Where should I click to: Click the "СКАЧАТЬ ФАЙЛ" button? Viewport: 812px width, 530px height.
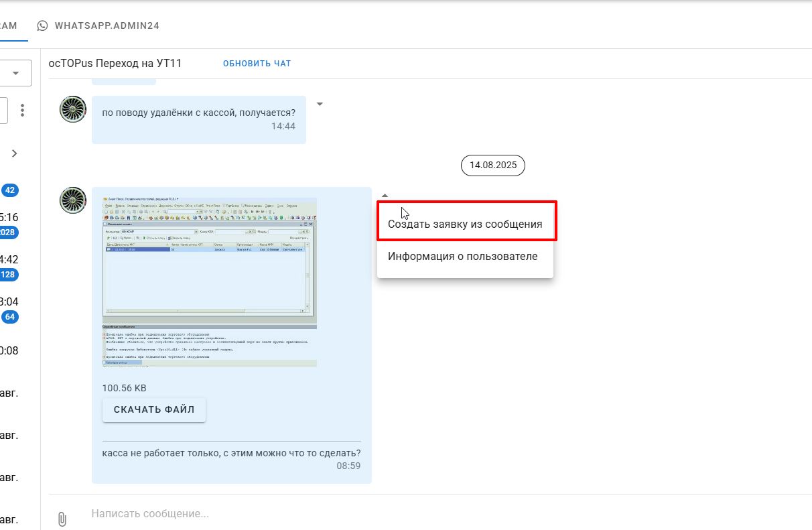[153, 409]
